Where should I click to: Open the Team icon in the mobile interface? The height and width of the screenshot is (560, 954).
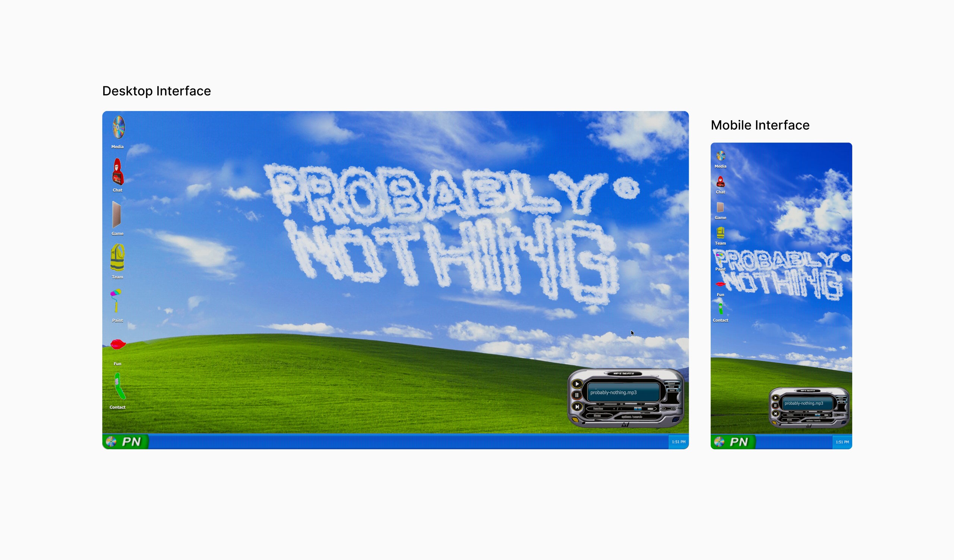click(x=720, y=233)
